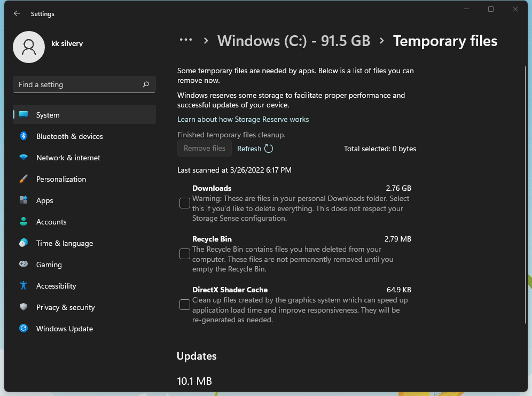
Task: Check the Recycle Bin checkbox
Action: click(x=185, y=254)
